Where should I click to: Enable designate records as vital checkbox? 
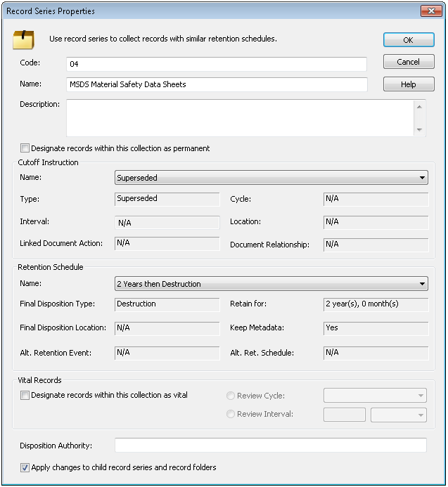click(x=25, y=395)
